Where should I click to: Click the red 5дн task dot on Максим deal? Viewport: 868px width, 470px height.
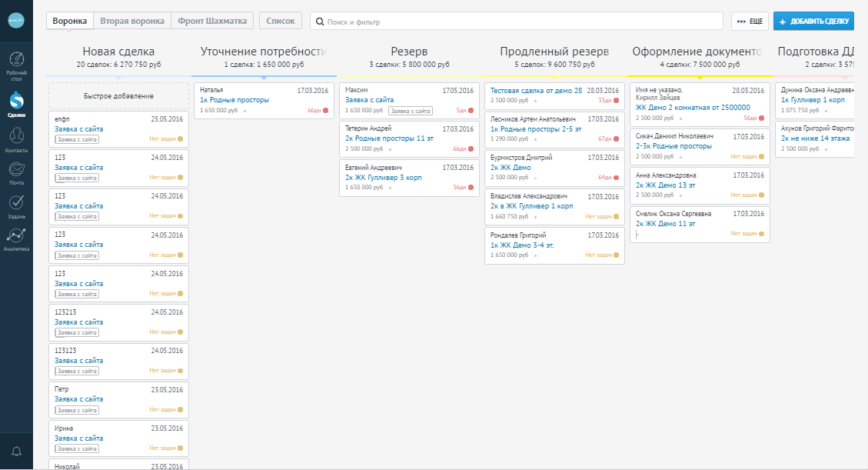471,110
